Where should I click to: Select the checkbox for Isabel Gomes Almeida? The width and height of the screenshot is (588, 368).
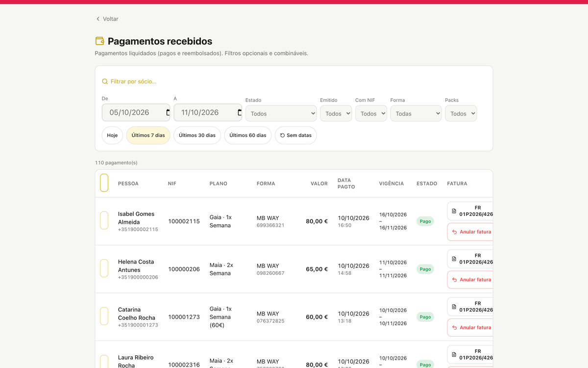click(104, 220)
